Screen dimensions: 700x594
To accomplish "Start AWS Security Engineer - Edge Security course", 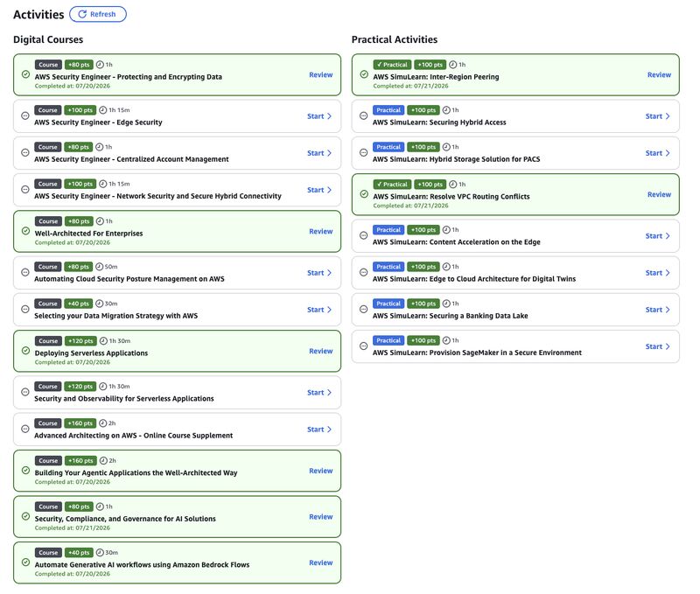I will [x=319, y=116].
